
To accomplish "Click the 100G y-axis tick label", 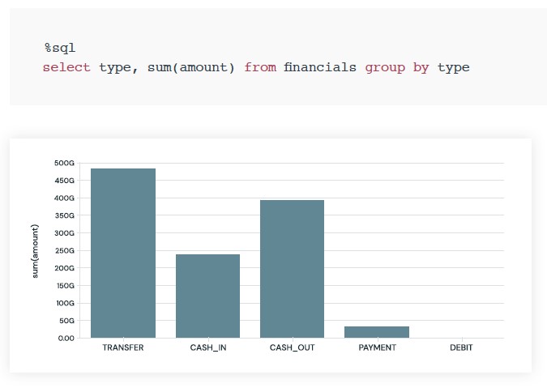I will point(66,304).
